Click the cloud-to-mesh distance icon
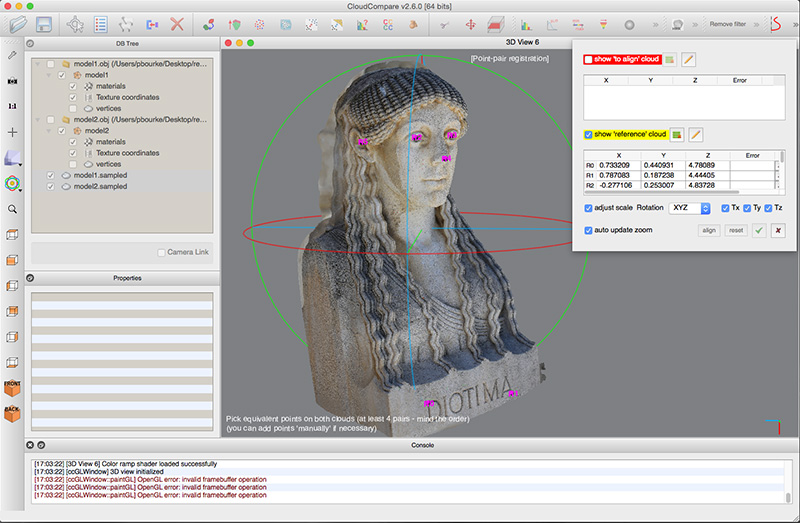The image size is (800, 523). 337,24
